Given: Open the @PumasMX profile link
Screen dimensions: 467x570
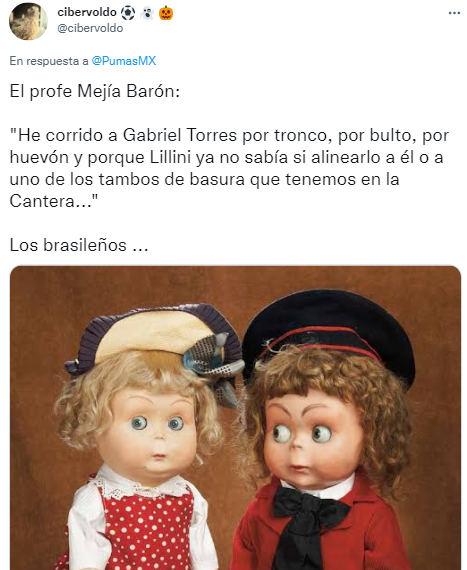Looking at the screenshot, I should coord(124,61).
